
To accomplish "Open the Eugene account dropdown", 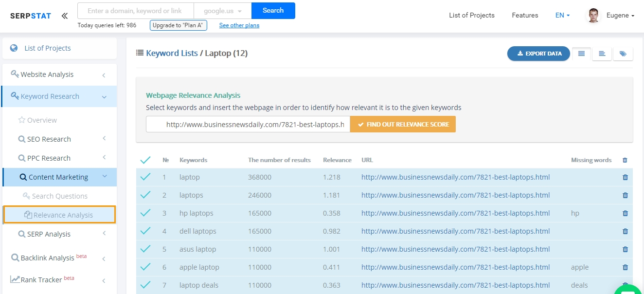I will tap(621, 16).
